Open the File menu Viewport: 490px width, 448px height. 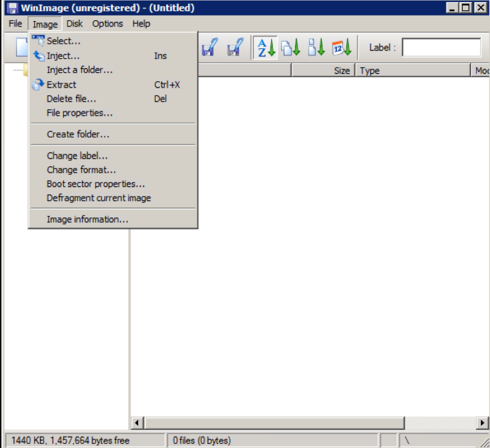click(15, 24)
